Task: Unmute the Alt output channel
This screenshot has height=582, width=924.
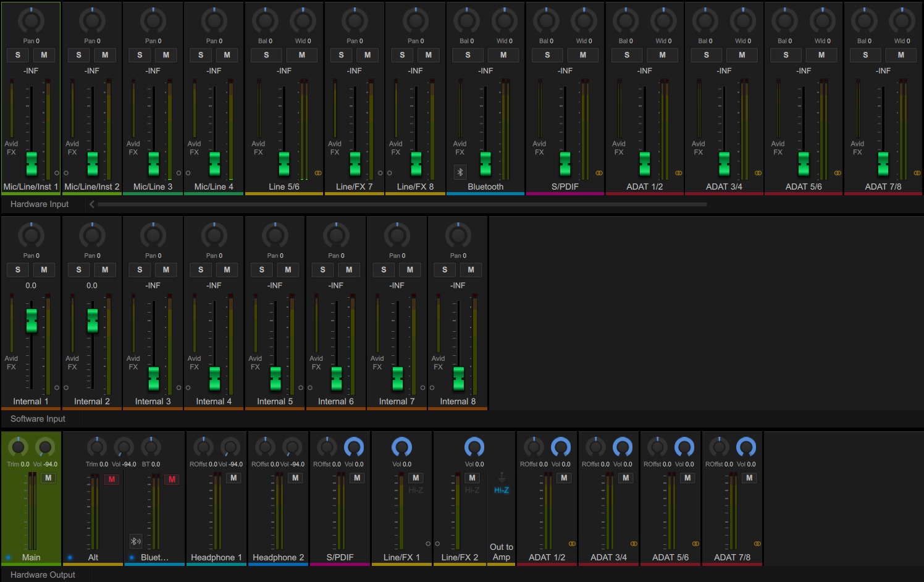Action: point(112,479)
